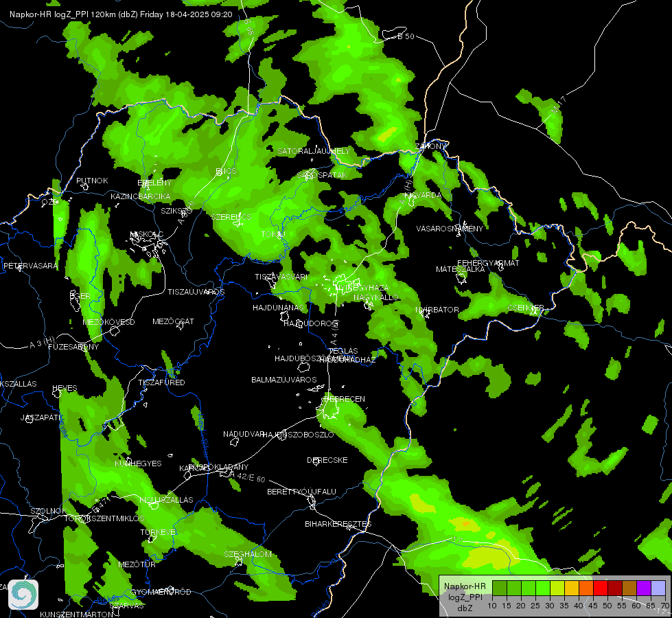This screenshot has height=618, width=672.
Task: Click the SATORALJAUJHELY town label
Action: 314,151
